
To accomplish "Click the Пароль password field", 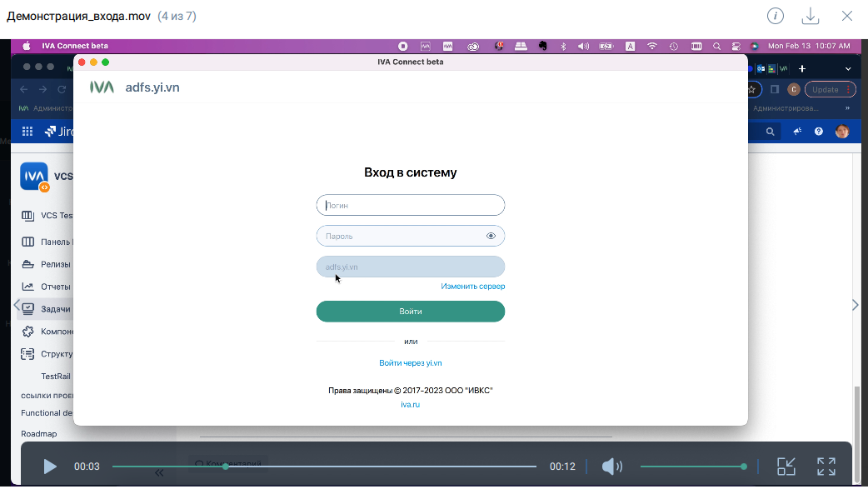I will coord(400,237).
